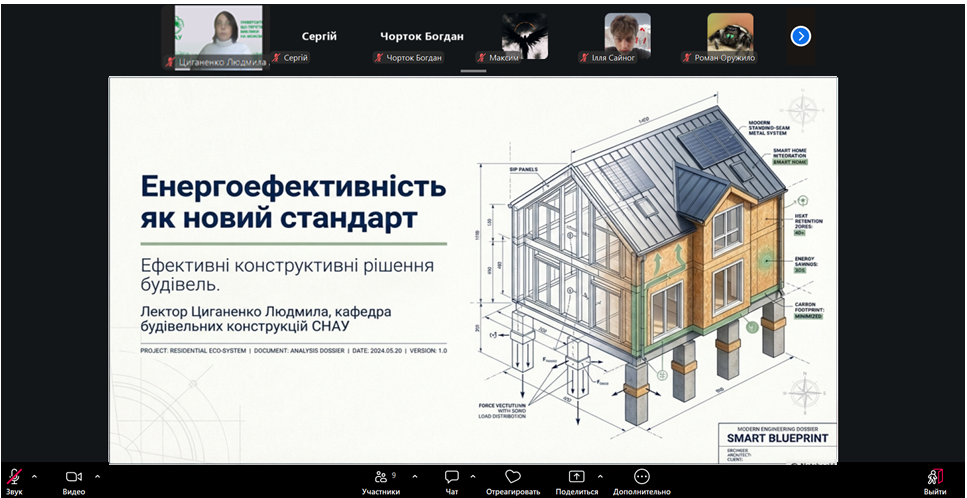Image resolution: width=967 pixels, height=498 pixels.
Task: Expand the arrow next to Участники
Action: tap(415, 476)
